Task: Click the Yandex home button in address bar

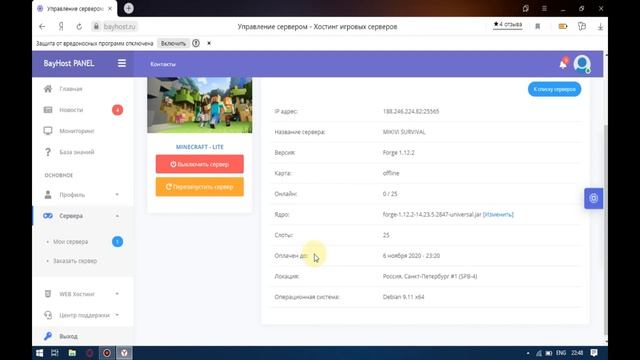Action: (61, 27)
